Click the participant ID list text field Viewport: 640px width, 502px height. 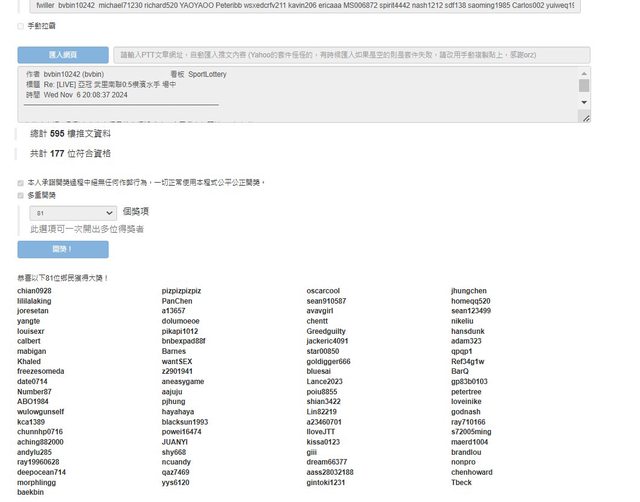click(x=300, y=6)
